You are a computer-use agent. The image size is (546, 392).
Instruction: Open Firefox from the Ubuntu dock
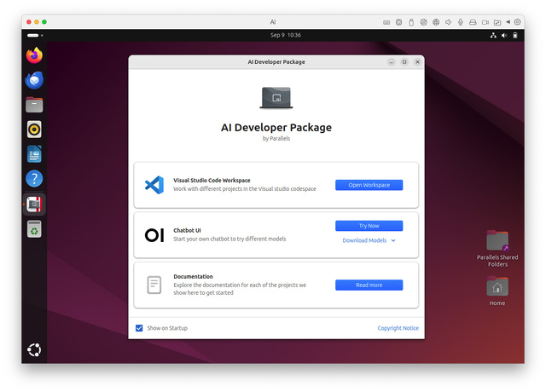34,55
